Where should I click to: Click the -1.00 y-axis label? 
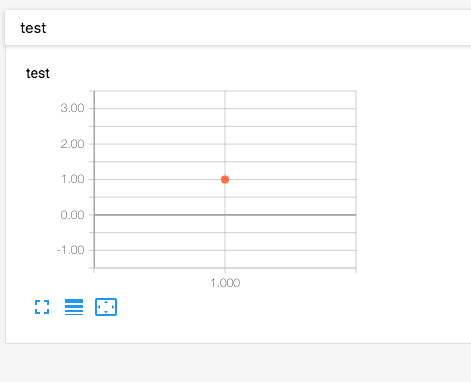(x=71, y=250)
